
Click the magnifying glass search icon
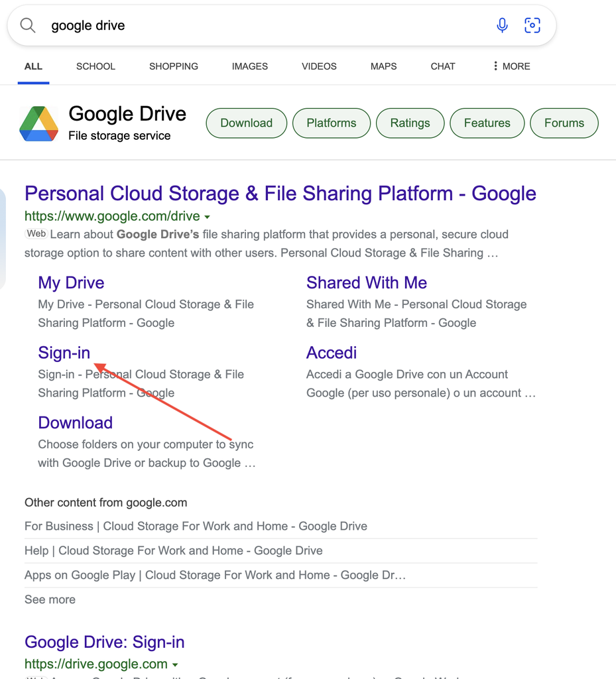click(x=28, y=26)
